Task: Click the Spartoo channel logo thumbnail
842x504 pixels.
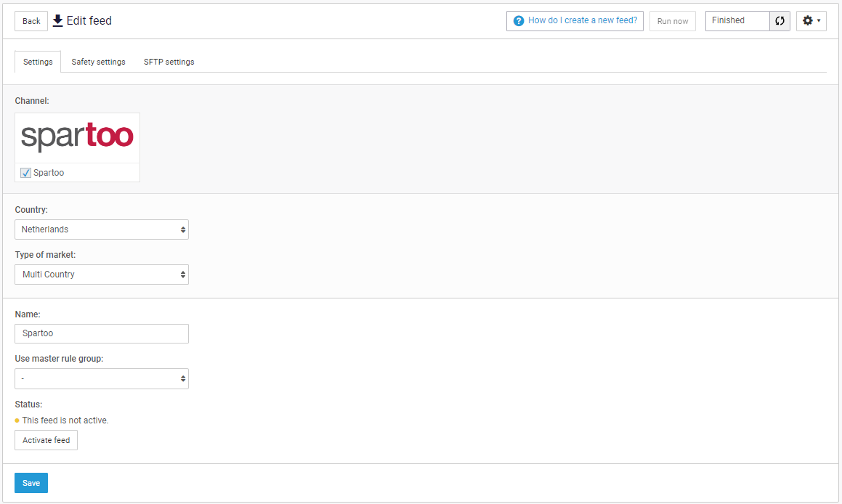Action: click(x=77, y=137)
